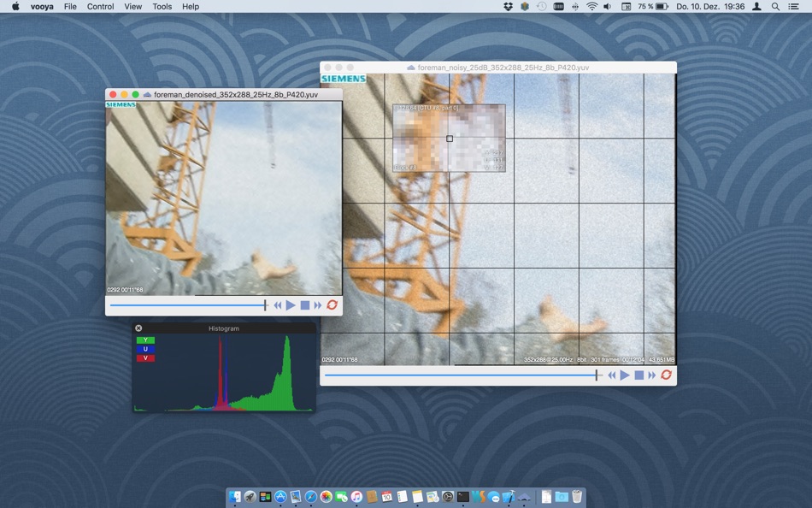Open the Wi-Fi status menu
812x508 pixels.
(591, 7)
